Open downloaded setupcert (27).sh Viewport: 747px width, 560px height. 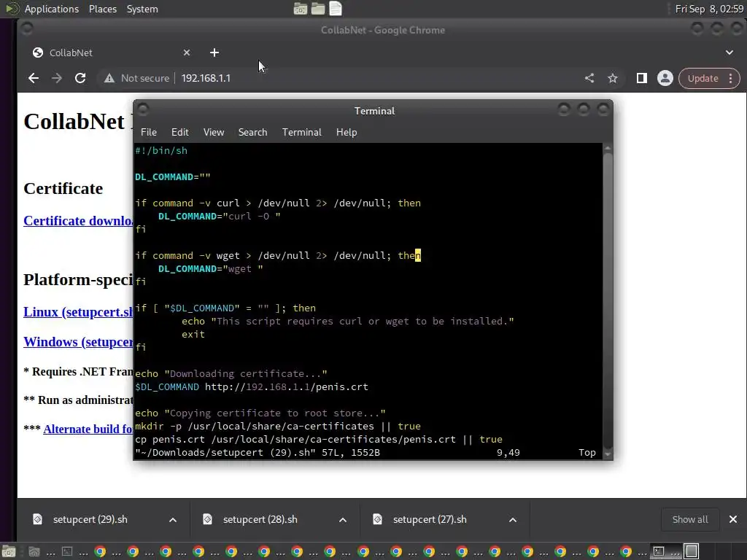(430, 519)
